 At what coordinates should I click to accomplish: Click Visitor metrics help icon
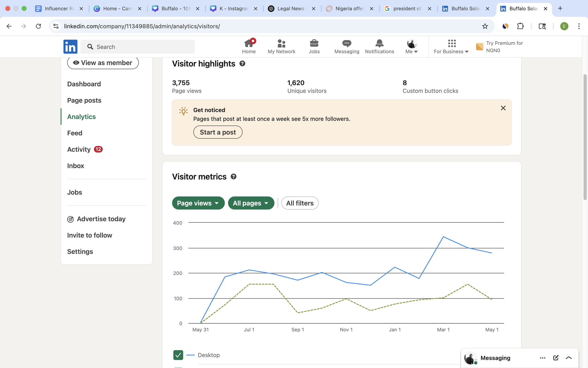(x=233, y=176)
